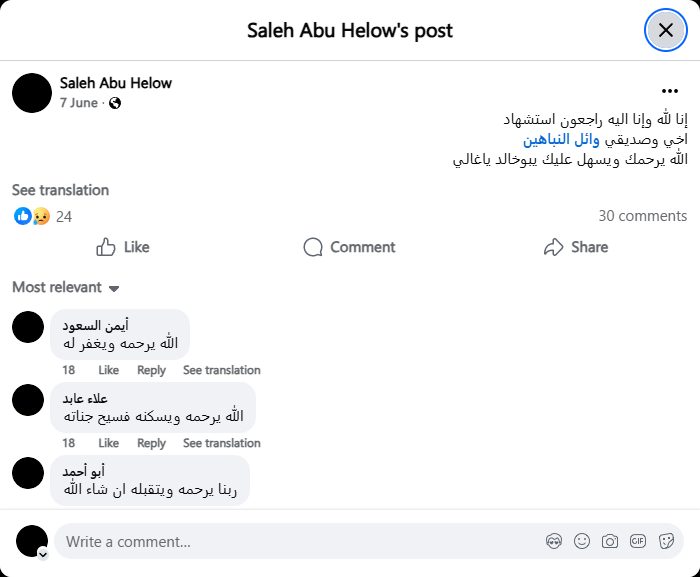Click the three-dot post options icon
The width and height of the screenshot is (700, 577).
[670, 90]
